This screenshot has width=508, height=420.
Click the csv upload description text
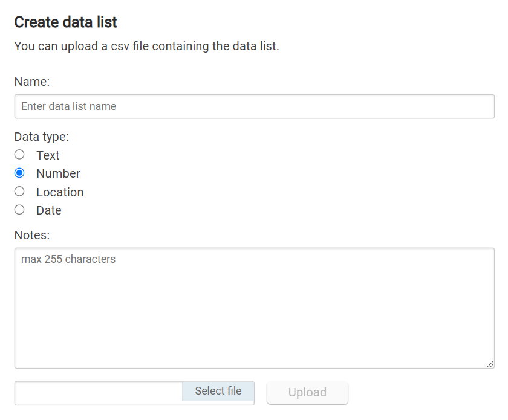(146, 47)
